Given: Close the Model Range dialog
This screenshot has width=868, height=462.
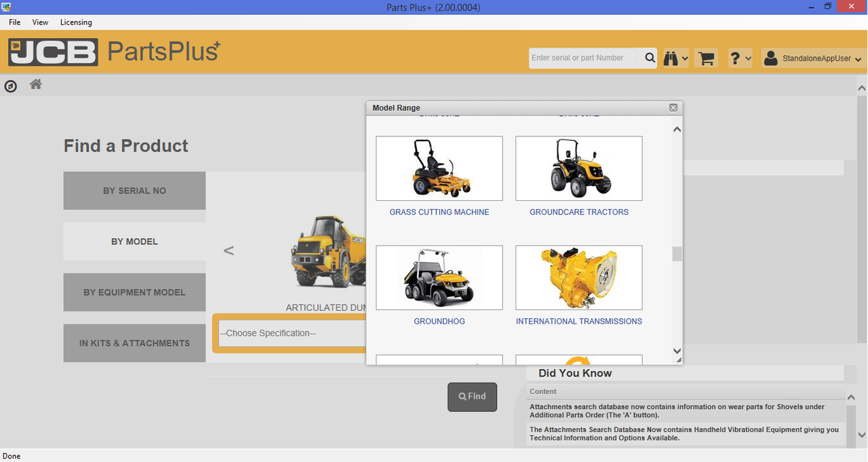Looking at the screenshot, I should click(673, 108).
